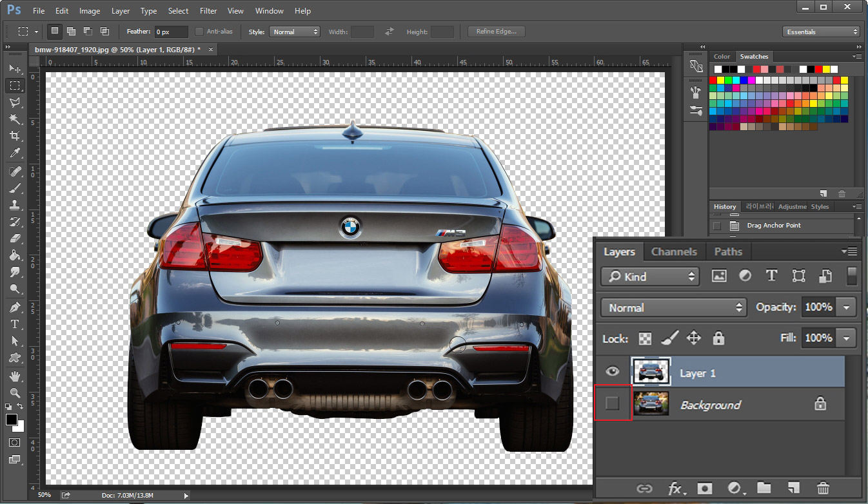Open the Opacity slider dropdown arrow
Image resolution: width=868 pixels, height=504 pixels.
click(x=847, y=307)
